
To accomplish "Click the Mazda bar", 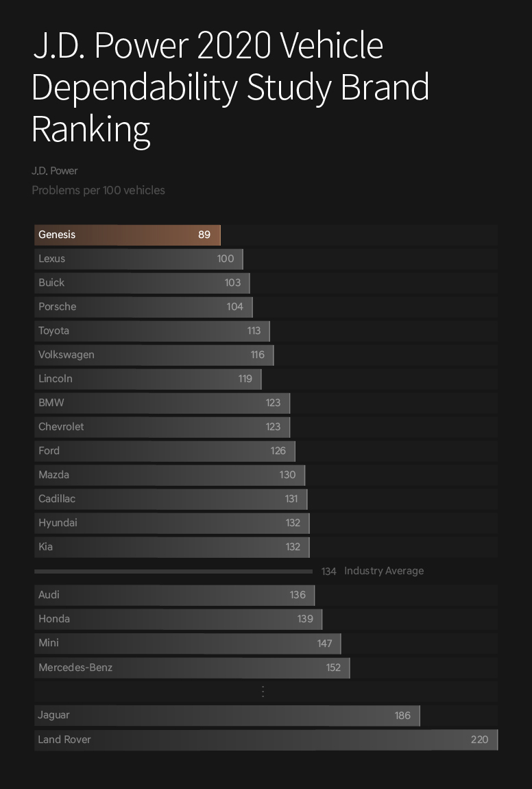I will [x=169, y=475].
